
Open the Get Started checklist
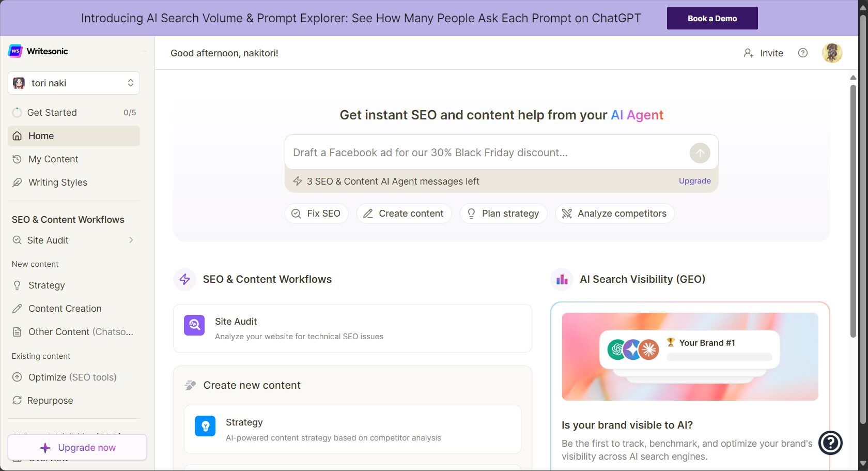pos(74,113)
